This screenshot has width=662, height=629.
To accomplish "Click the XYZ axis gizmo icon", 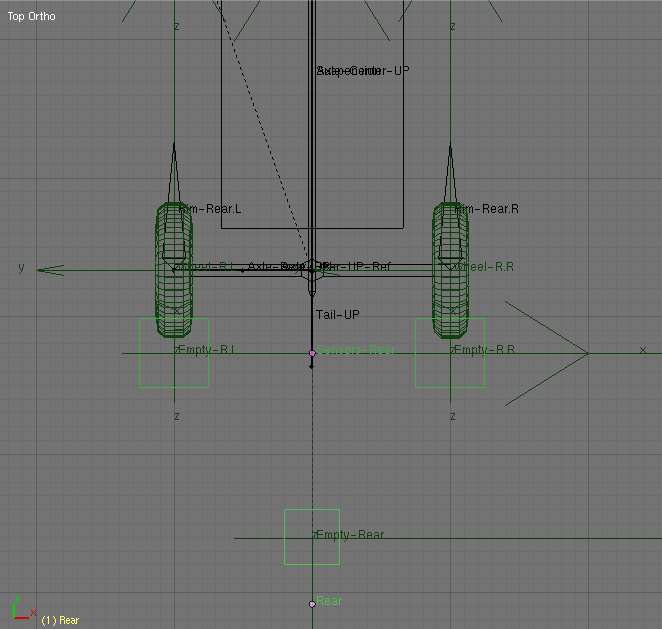I will click(x=23, y=608).
